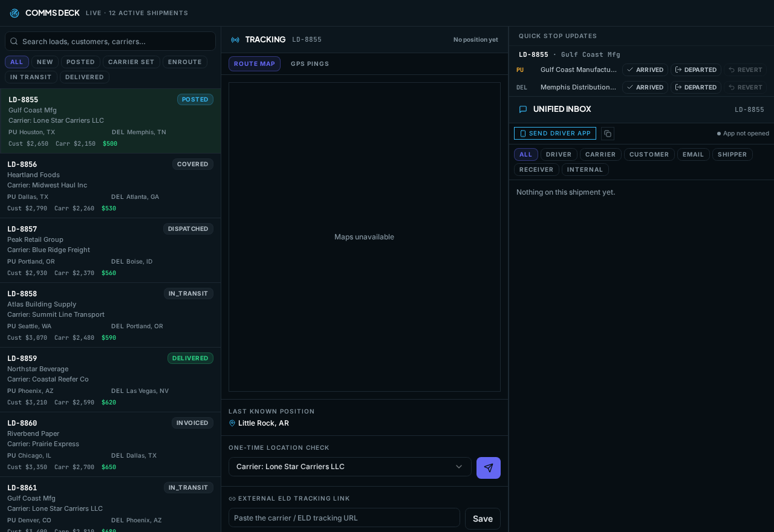Open shipment LD-8855 Gulf Coast Mfg
The image size is (774, 532).
point(110,121)
